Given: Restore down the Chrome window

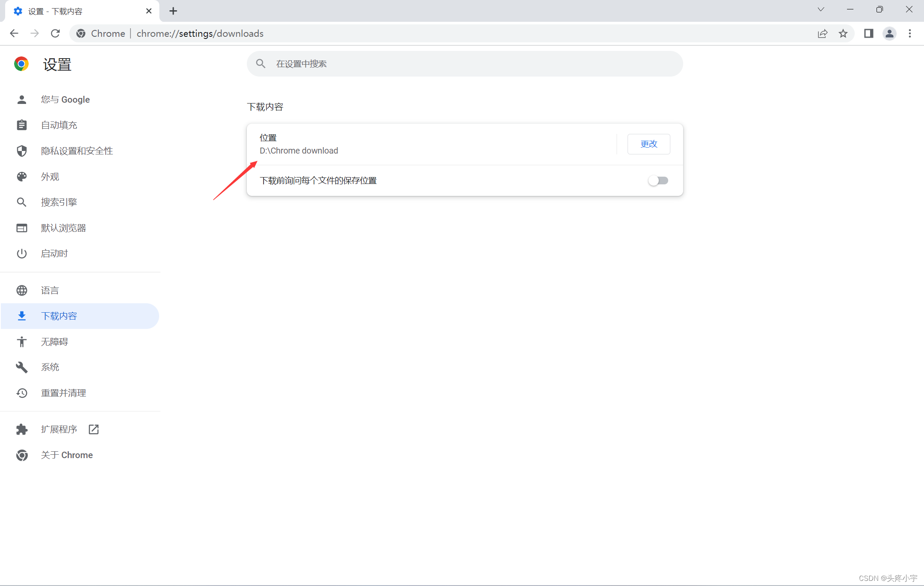Looking at the screenshot, I should point(880,9).
